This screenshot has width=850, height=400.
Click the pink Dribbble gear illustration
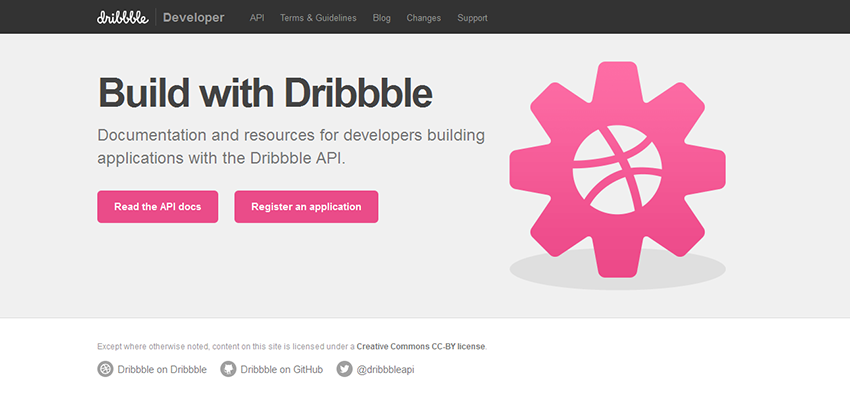[617, 169]
